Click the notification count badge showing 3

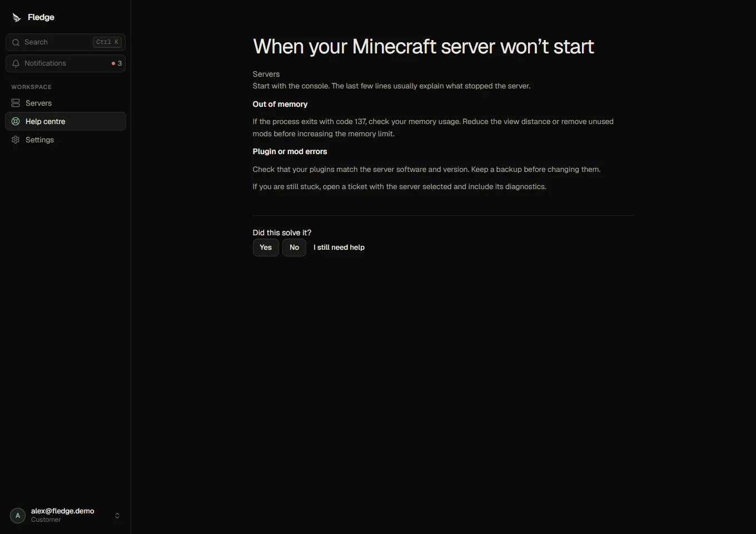click(x=117, y=63)
